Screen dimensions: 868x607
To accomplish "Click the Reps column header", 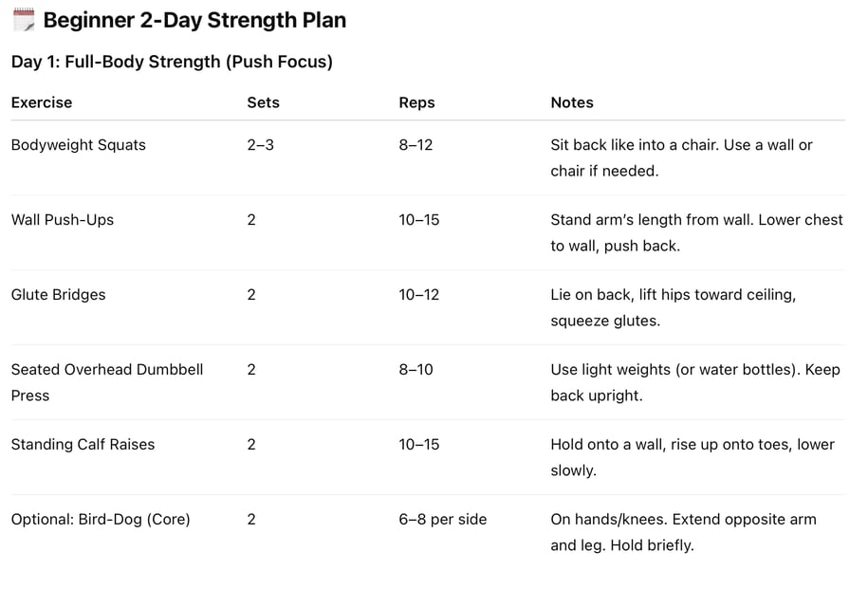I will tap(416, 103).
